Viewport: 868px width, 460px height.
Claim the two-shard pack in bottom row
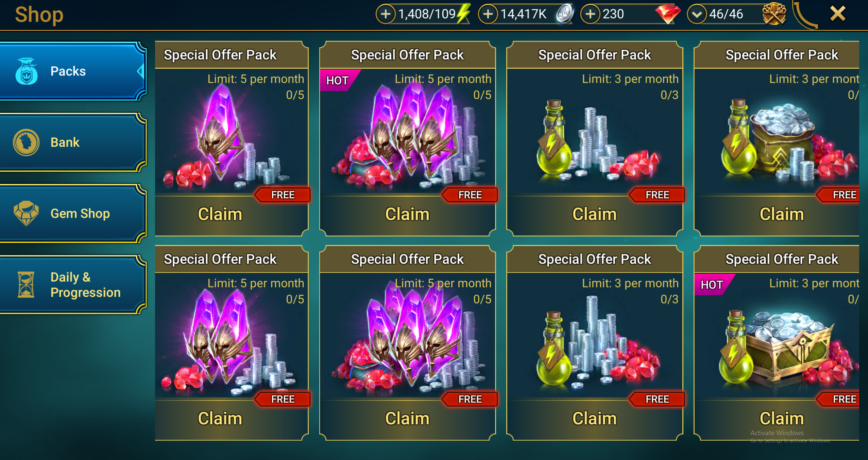pos(220,418)
